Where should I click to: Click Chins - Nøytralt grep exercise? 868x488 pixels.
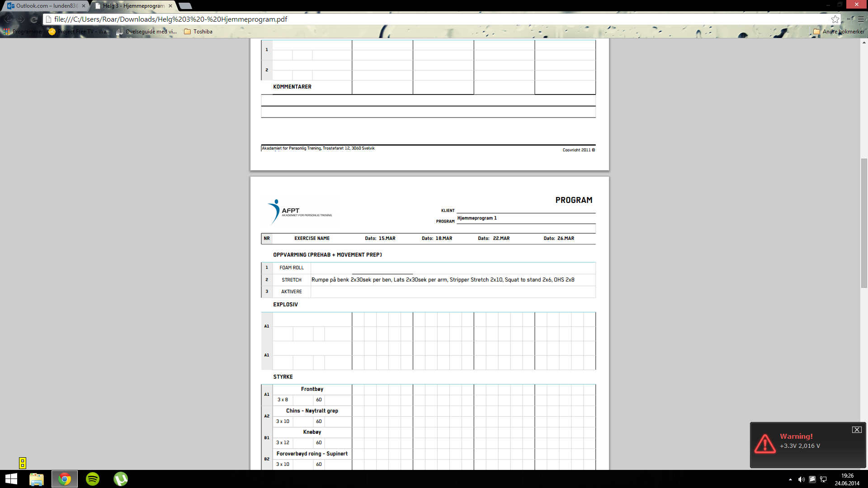pyautogui.click(x=312, y=411)
